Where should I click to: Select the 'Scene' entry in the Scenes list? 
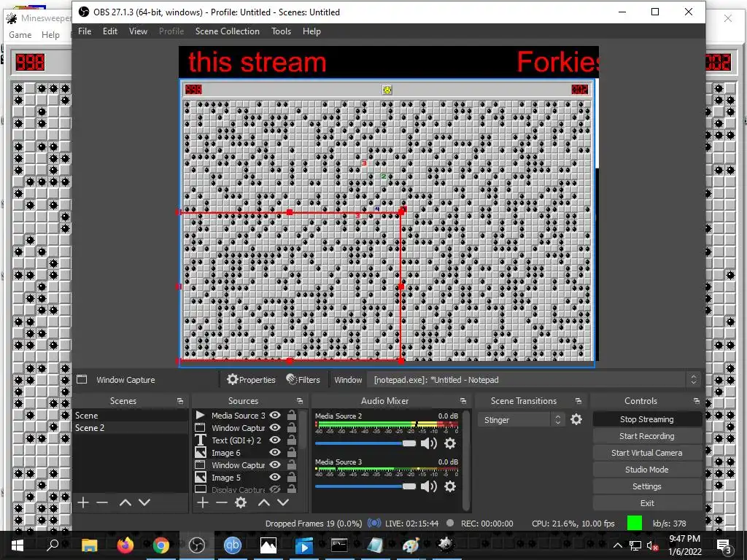pos(131,415)
